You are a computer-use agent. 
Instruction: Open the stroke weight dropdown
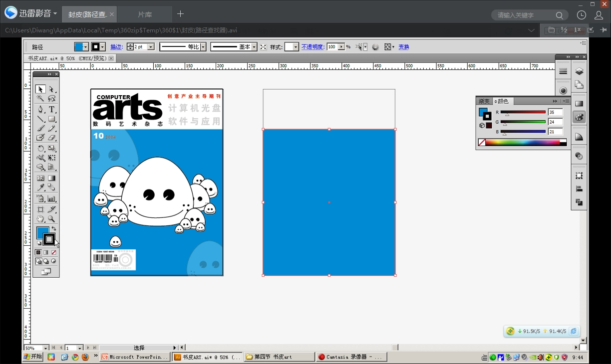pyautogui.click(x=151, y=47)
